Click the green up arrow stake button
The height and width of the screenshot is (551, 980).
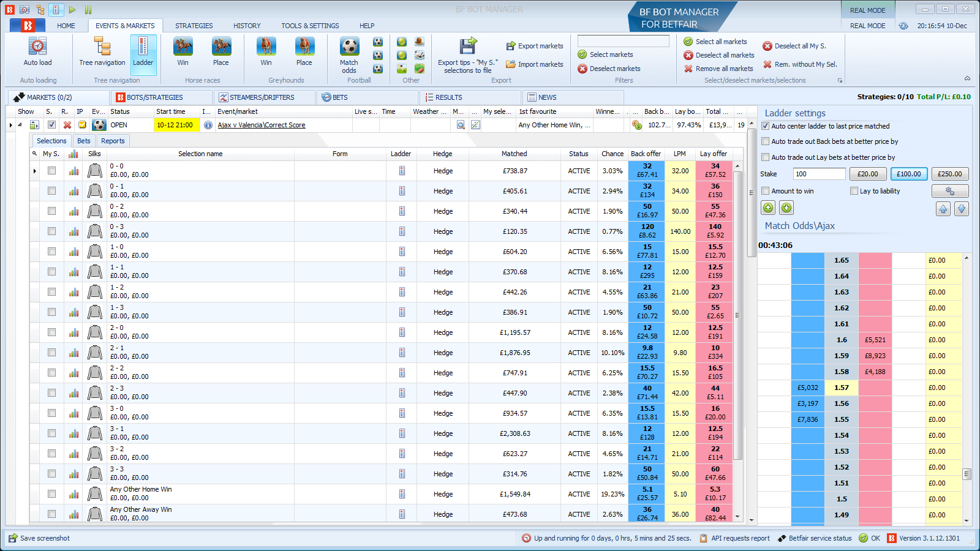768,208
